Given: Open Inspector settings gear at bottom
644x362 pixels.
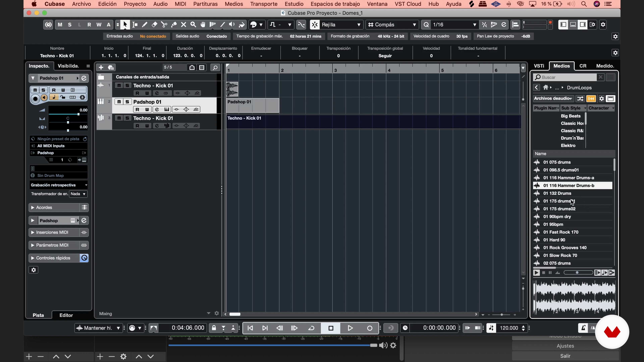Looking at the screenshot, I should tap(34, 270).
